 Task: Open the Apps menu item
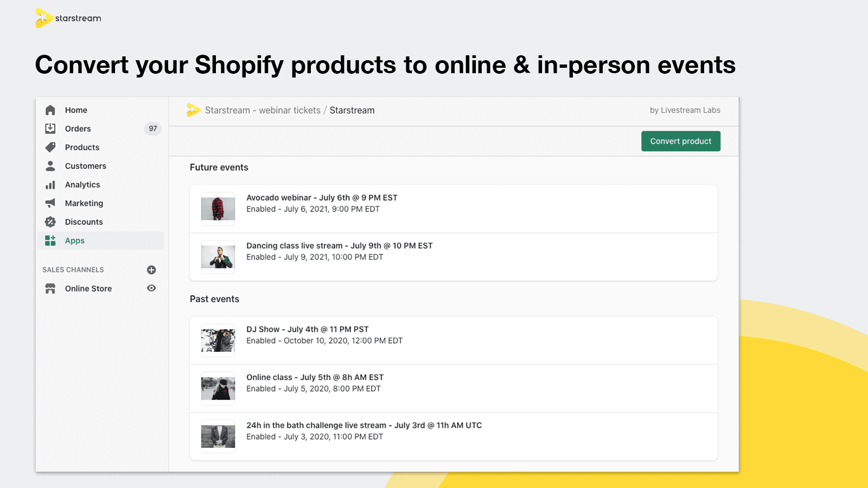click(75, 240)
